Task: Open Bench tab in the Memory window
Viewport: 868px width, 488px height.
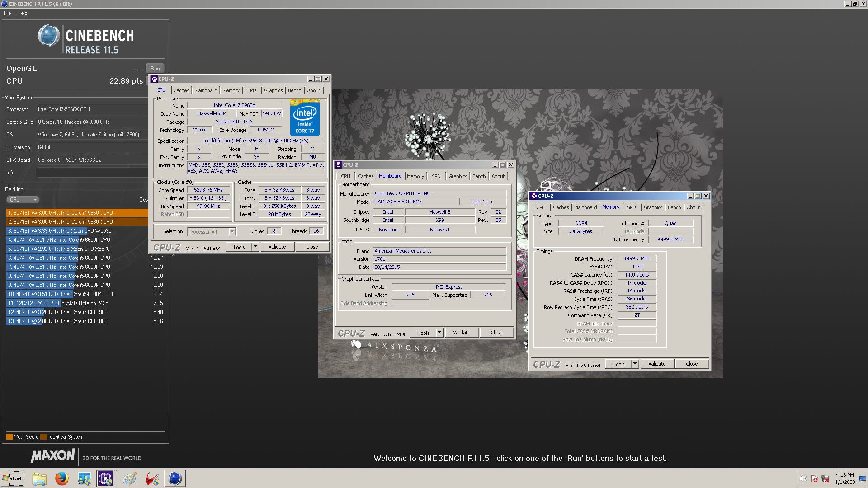Action: point(675,207)
